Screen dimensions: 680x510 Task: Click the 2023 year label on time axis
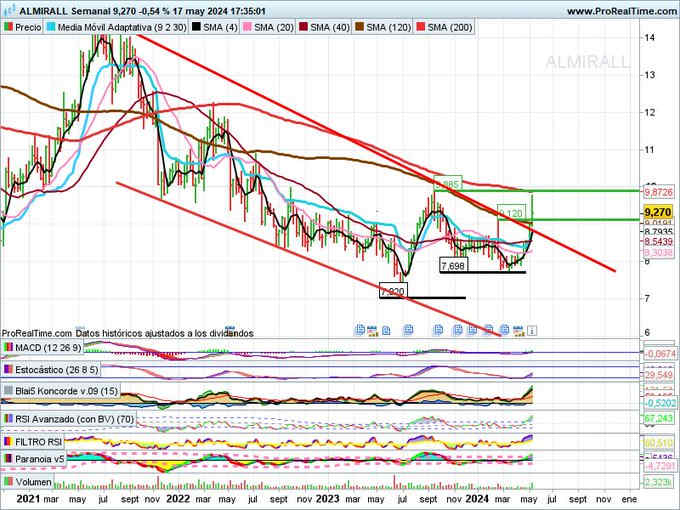(x=327, y=499)
